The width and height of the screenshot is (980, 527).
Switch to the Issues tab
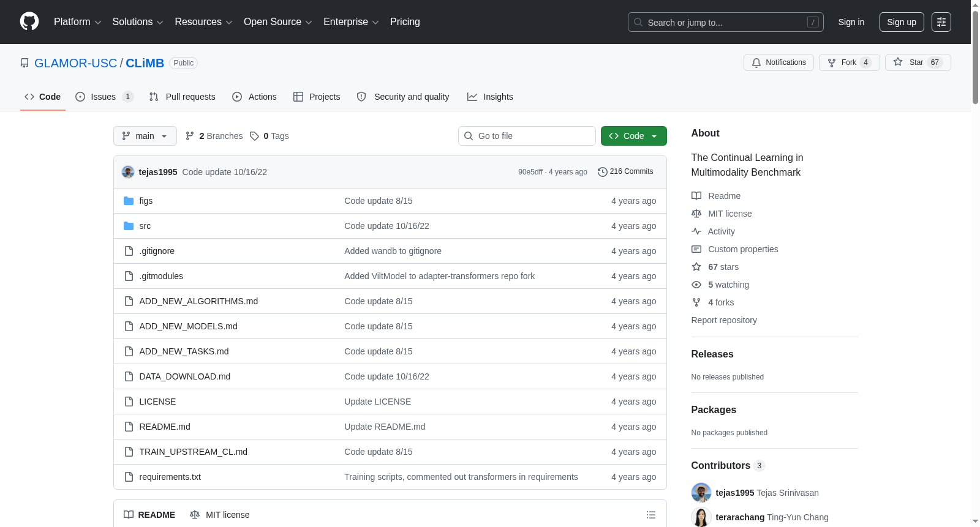[104, 97]
